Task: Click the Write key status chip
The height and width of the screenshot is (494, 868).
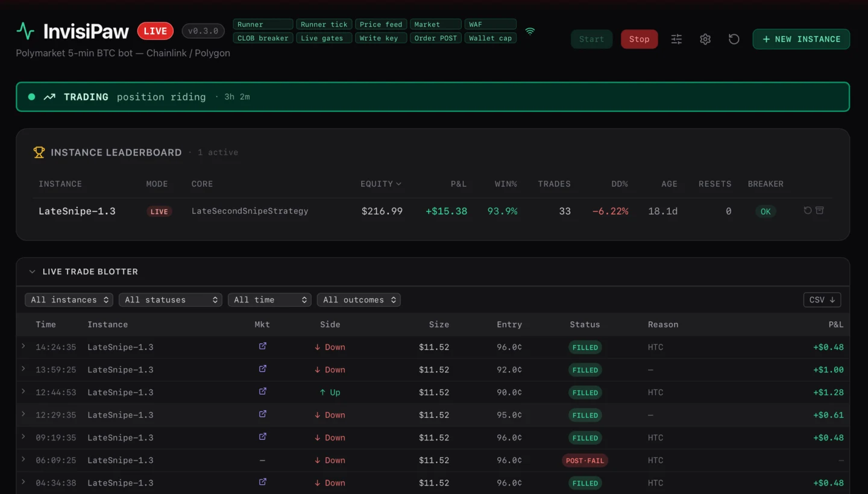Action: 381,38
